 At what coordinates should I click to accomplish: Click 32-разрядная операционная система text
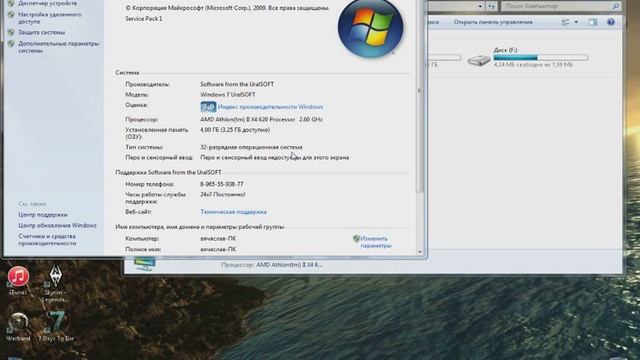coord(251,147)
